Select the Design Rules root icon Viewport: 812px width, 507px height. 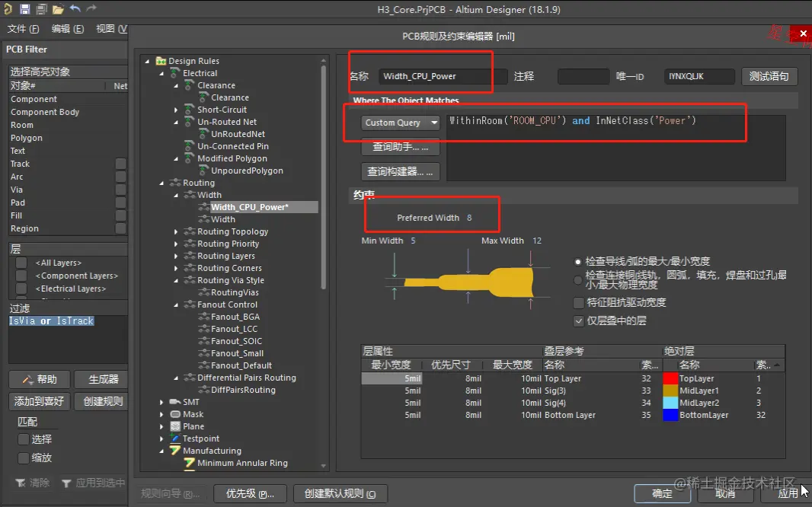tap(161, 61)
